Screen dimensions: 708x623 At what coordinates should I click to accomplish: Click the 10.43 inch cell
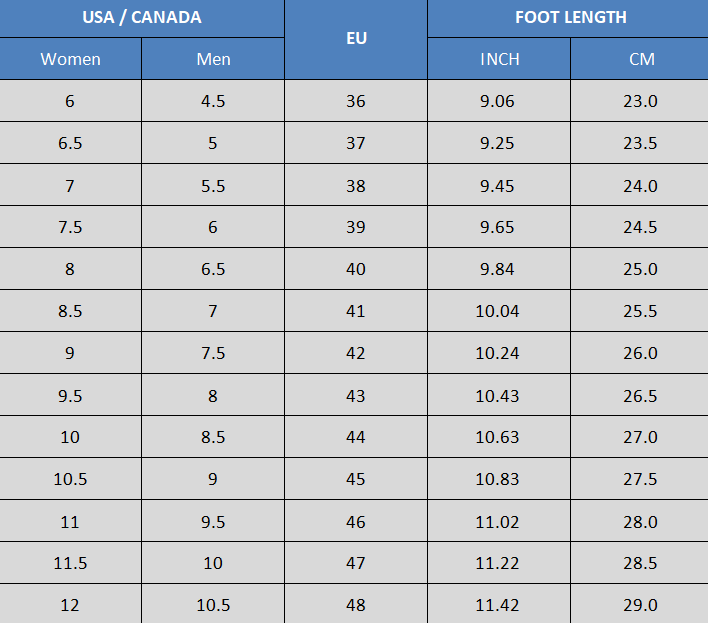pyautogui.click(x=497, y=396)
